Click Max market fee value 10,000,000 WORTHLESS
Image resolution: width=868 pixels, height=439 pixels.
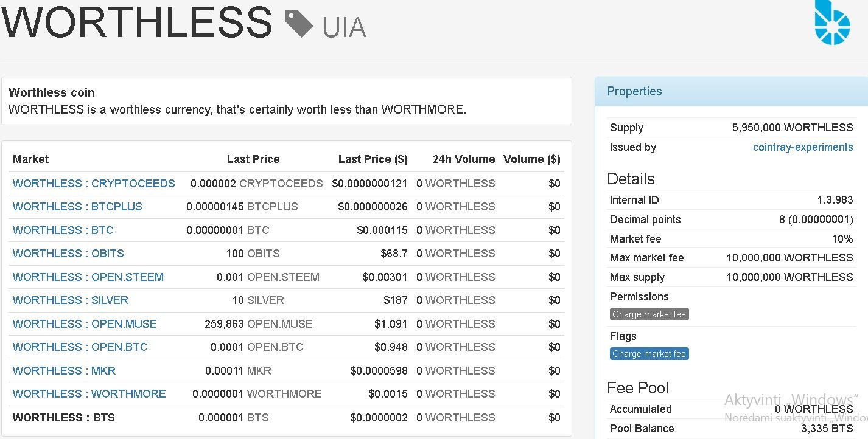790,258
